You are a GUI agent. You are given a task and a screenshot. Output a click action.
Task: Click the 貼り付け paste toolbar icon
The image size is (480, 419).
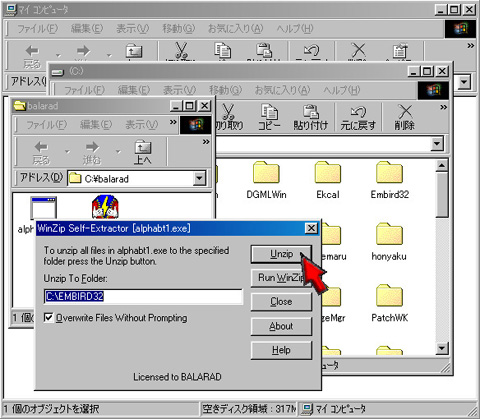[311, 117]
